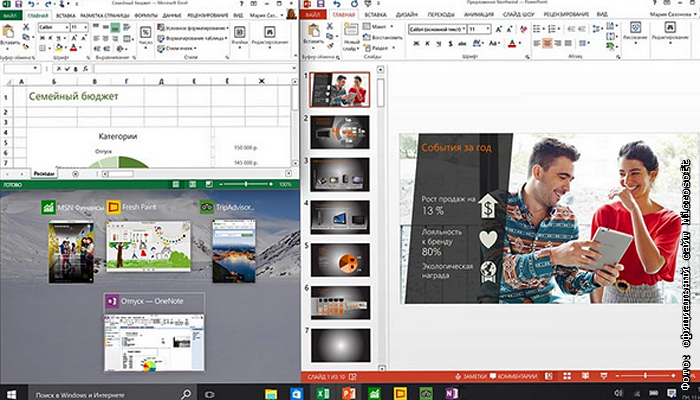700x400 pixels.
Task: Toggle center paragraph alignment in PowerPoint
Action: [549, 43]
